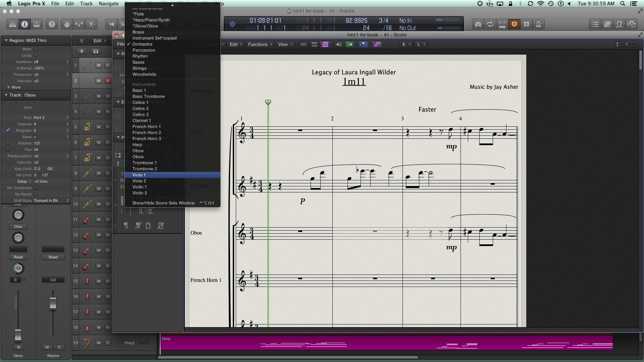Screen dimensions: 644x362
Task: Select Page View button in Score toolbar
Action: pos(325,44)
